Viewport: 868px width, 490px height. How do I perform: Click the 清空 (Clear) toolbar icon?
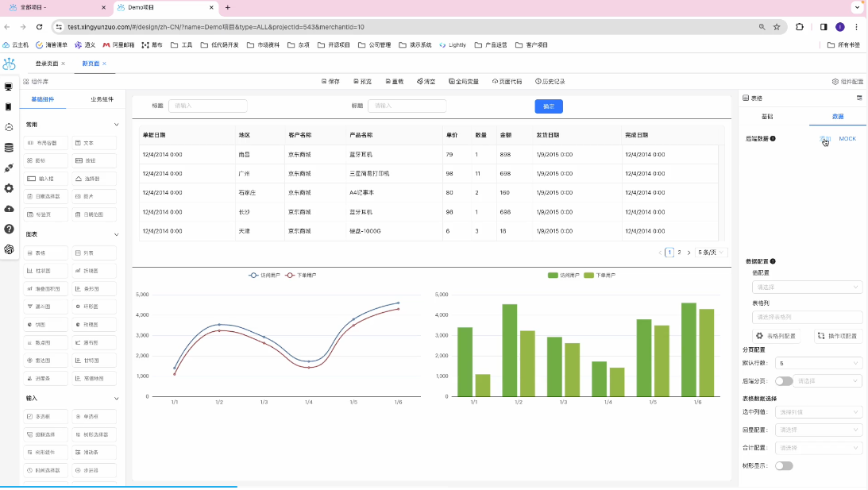tap(426, 81)
